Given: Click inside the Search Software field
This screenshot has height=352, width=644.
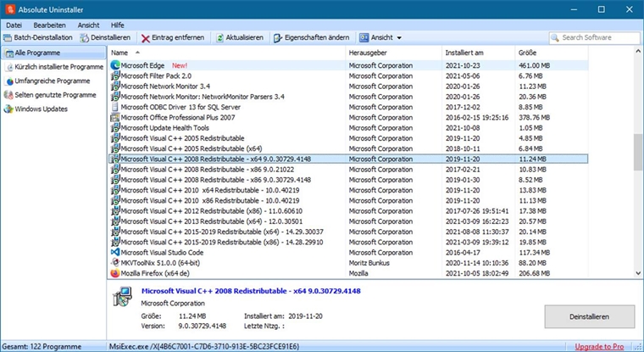Looking at the screenshot, I should pos(595,38).
